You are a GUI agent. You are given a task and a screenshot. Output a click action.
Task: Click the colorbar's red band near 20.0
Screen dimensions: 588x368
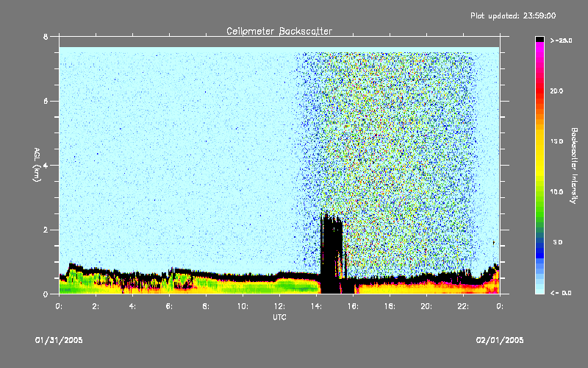539,90
